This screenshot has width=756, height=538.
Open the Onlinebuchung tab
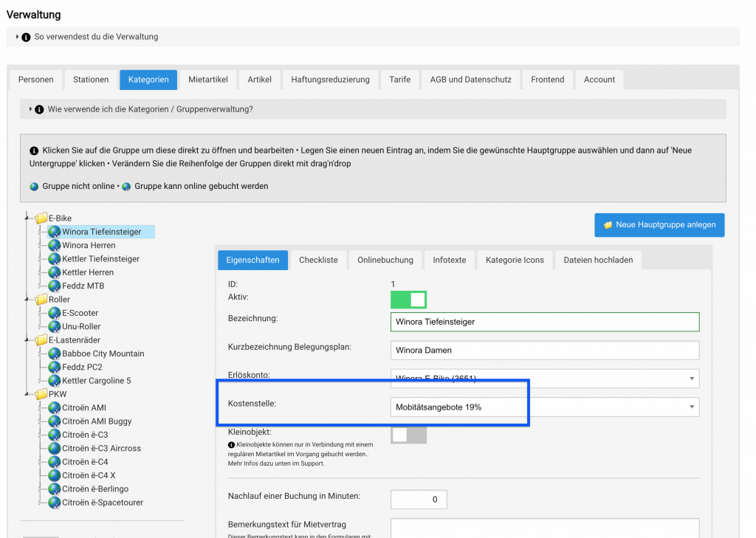[x=385, y=260]
